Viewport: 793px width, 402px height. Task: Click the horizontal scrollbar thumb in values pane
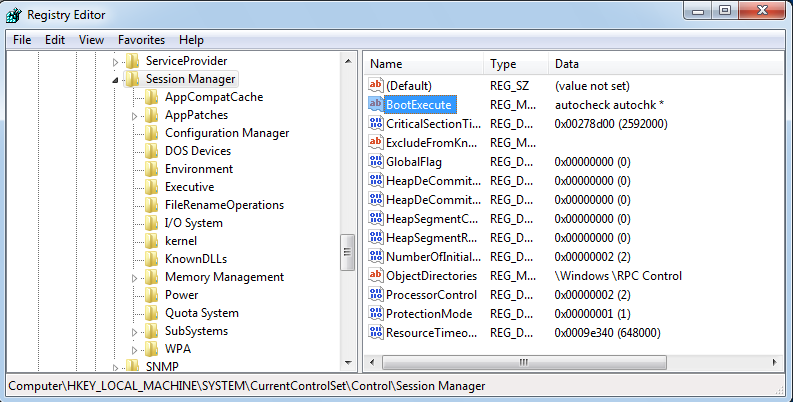521,361
